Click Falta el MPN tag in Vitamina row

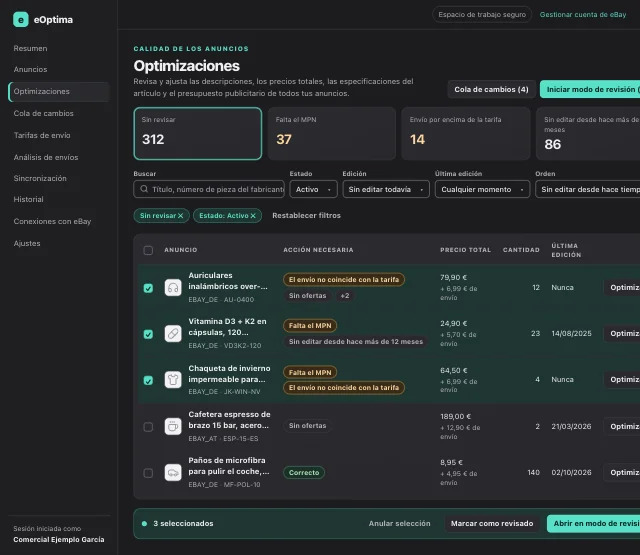coord(310,326)
